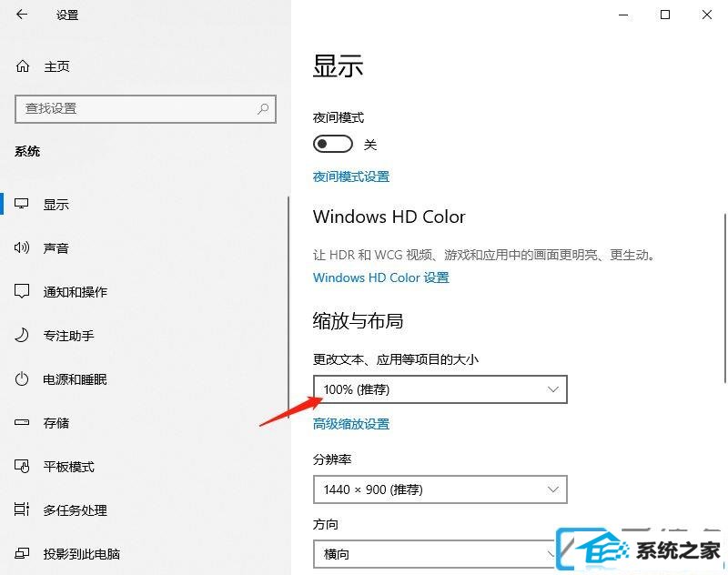Open 声音 via the speaker icon
Viewport: 728px width, 575px height.
click(21, 247)
